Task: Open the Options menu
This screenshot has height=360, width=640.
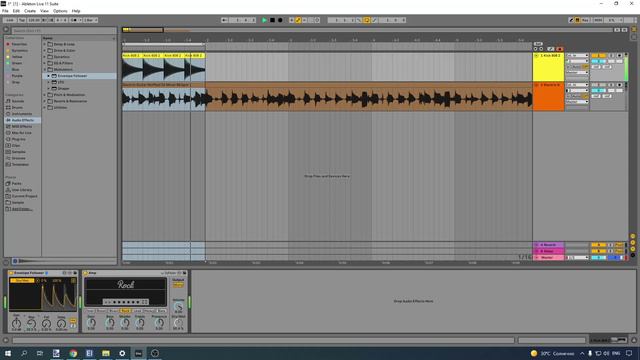Action: click(x=60, y=11)
